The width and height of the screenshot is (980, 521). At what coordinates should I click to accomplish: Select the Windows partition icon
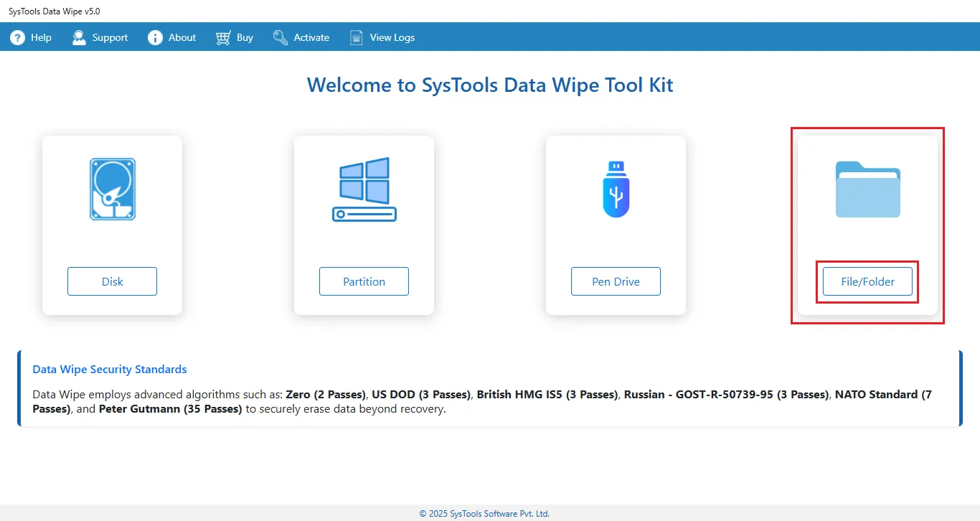[x=364, y=189]
